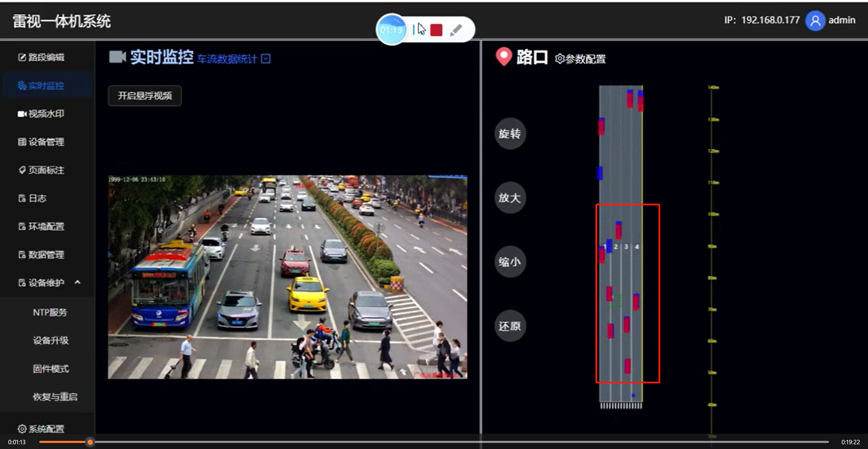Image resolution: width=868 pixels, height=449 pixels.
Task: Click the blue recording timer circle
Action: tap(391, 30)
